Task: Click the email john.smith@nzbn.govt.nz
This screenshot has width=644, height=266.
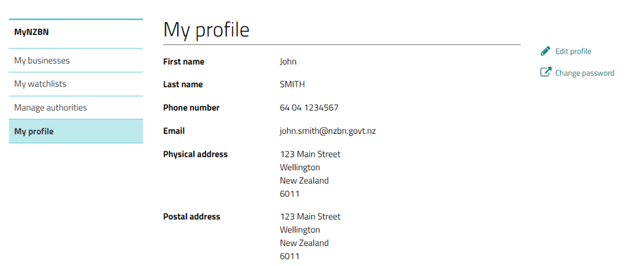Action: pos(328,131)
